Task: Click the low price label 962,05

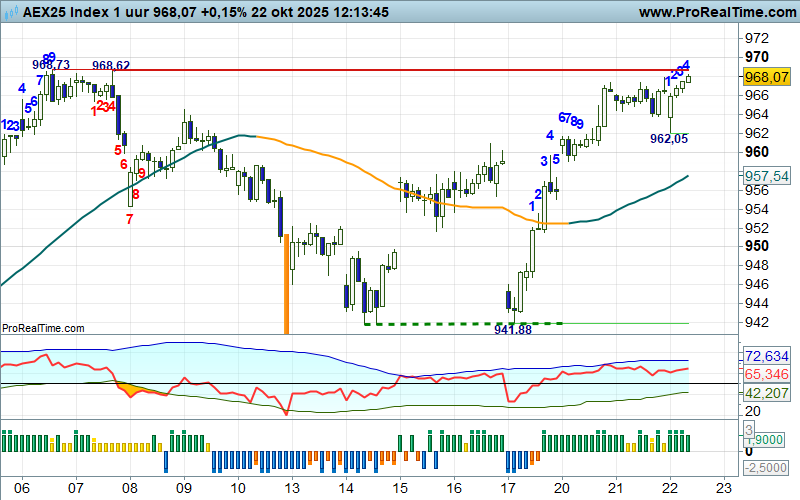Action: 669,138
